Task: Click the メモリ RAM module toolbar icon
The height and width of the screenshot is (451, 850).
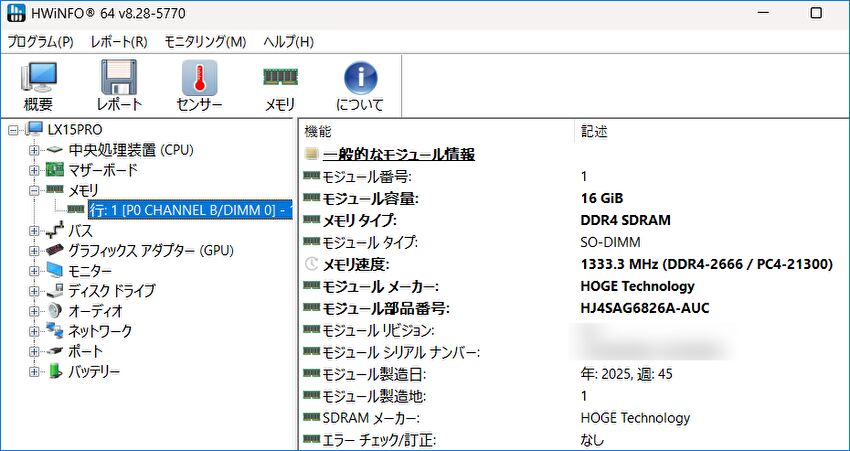Action: pyautogui.click(x=279, y=86)
